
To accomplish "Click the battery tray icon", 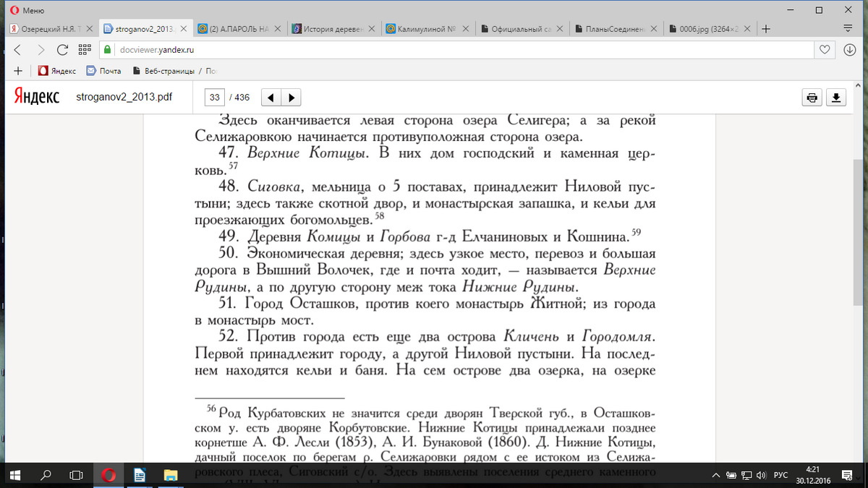I will (731, 476).
